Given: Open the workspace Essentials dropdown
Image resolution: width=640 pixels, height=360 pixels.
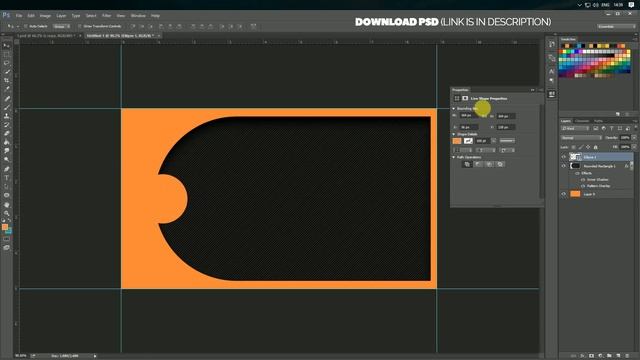Looking at the screenshot, I should 616,26.
